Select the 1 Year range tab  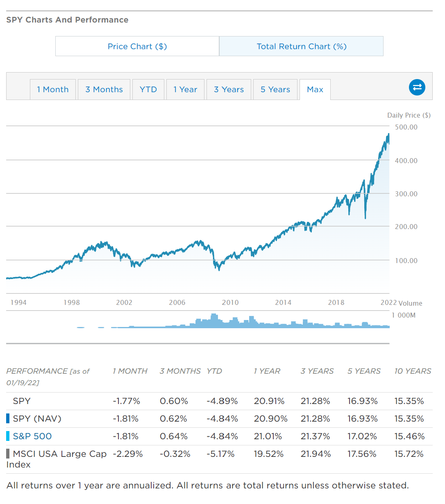[x=185, y=90]
